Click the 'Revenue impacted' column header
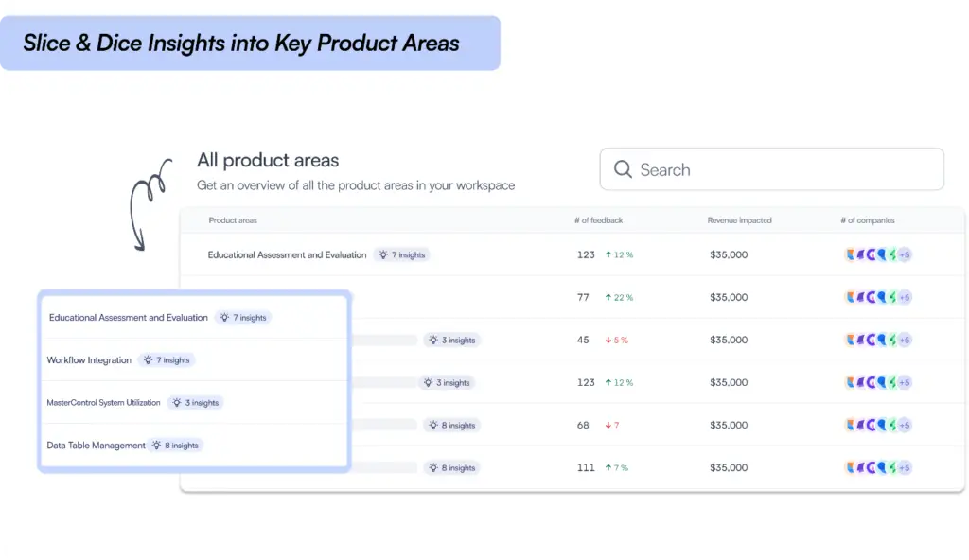Screen dimensions: 969x560 739,220
